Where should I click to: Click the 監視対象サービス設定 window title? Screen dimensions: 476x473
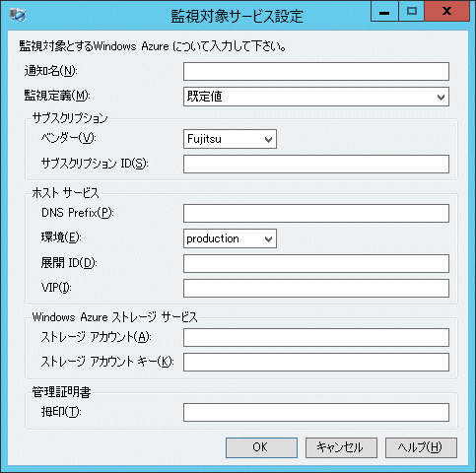click(237, 17)
